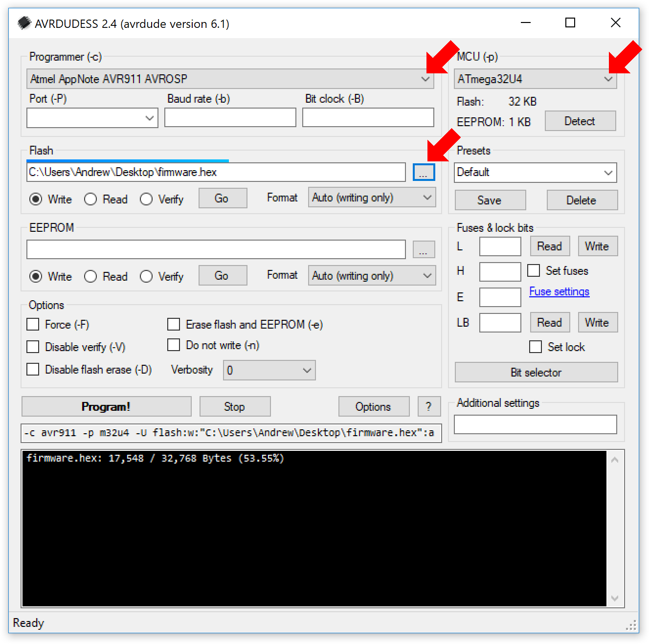Click the firmware.hex size console line
This screenshot has width=649, height=644.
[x=155, y=458]
